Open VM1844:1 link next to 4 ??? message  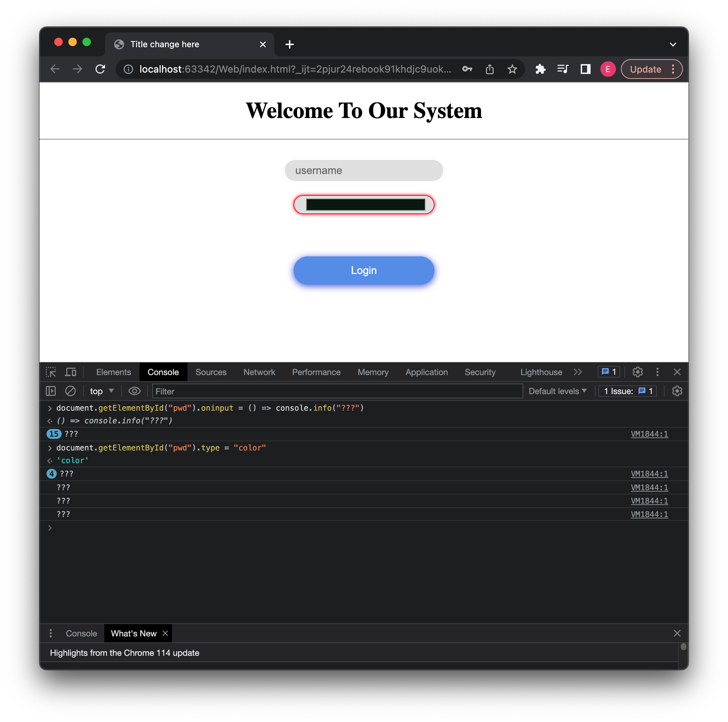pos(649,474)
